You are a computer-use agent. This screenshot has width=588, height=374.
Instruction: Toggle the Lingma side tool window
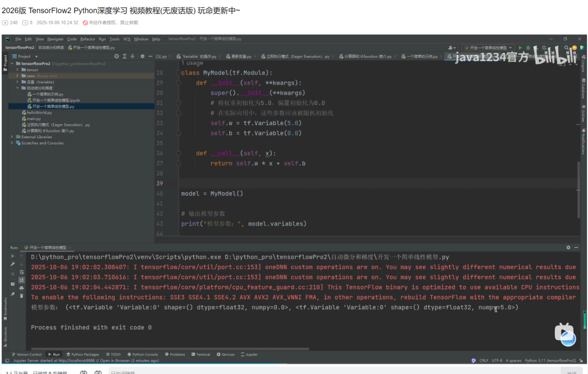coord(584,63)
